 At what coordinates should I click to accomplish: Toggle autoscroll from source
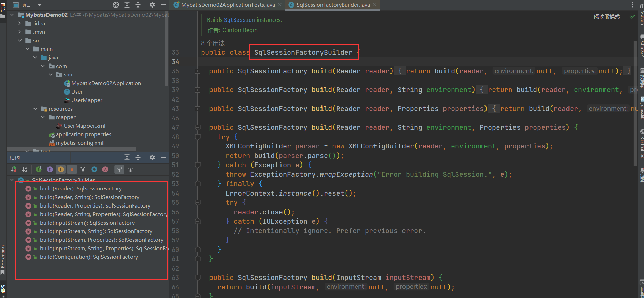pyautogui.click(x=131, y=169)
